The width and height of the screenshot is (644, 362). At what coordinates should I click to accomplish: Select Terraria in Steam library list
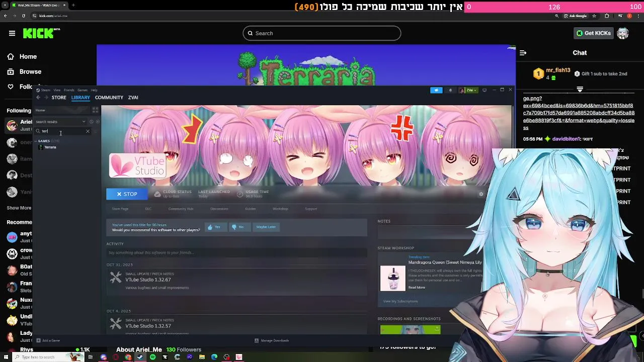pyautogui.click(x=50, y=147)
